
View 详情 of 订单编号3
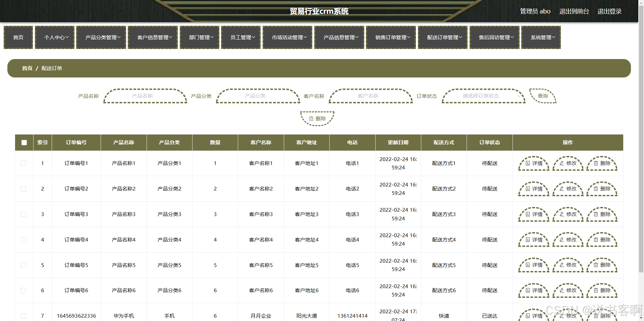534,214
